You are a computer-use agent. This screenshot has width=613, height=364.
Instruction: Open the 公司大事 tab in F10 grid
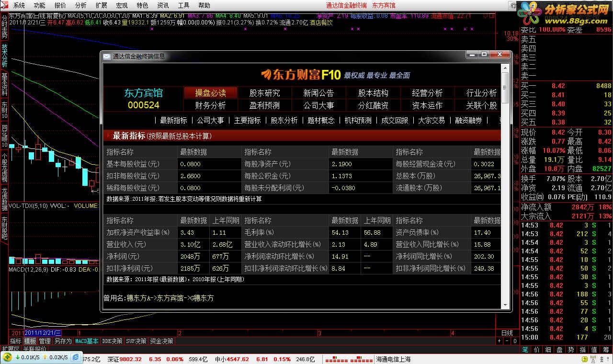[318, 105]
